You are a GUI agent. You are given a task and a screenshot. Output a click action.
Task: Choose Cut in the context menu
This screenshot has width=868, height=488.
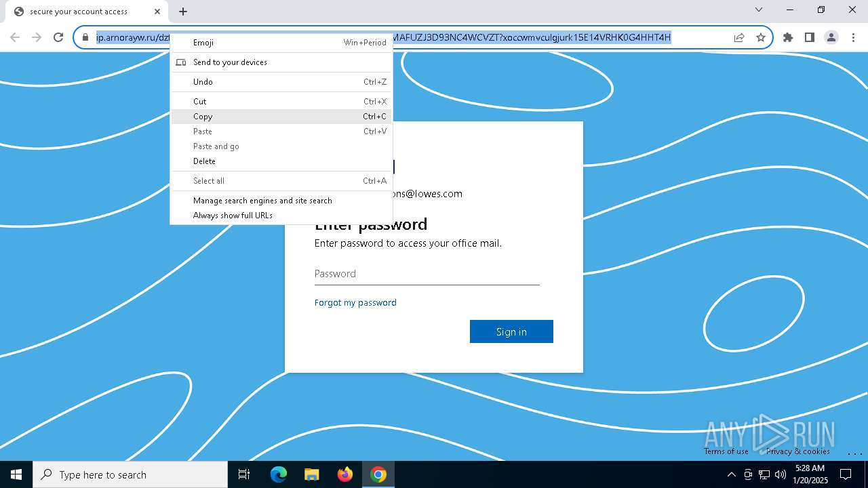pyautogui.click(x=281, y=102)
